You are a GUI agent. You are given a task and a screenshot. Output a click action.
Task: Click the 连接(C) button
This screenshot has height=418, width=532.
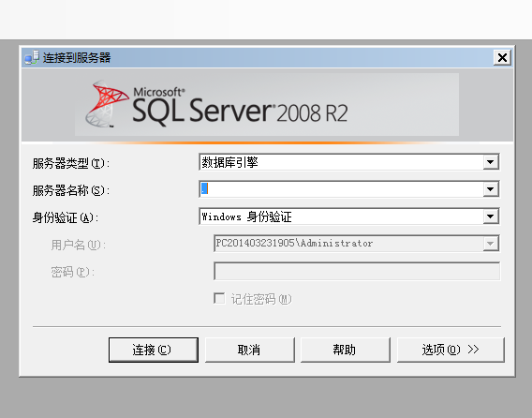tap(154, 350)
